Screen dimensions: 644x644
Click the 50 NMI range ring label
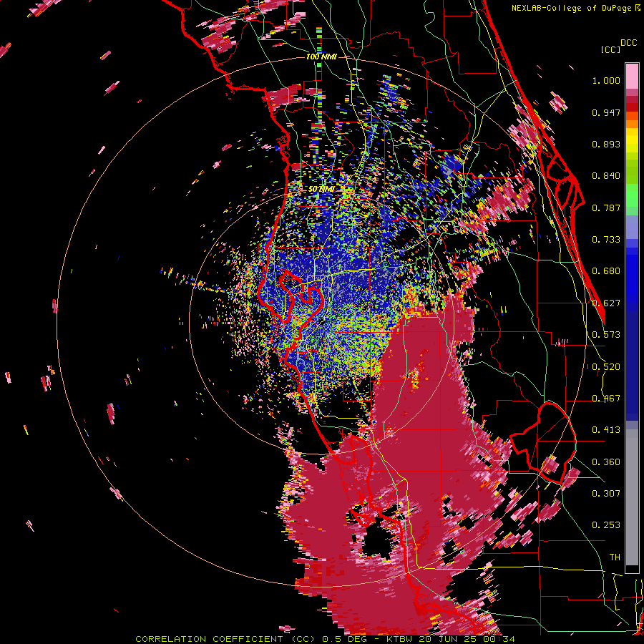tap(321, 190)
